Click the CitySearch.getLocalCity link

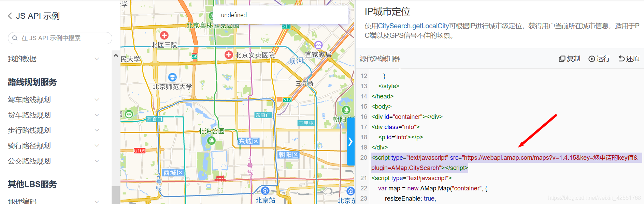pyautogui.click(x=413, y=26)
